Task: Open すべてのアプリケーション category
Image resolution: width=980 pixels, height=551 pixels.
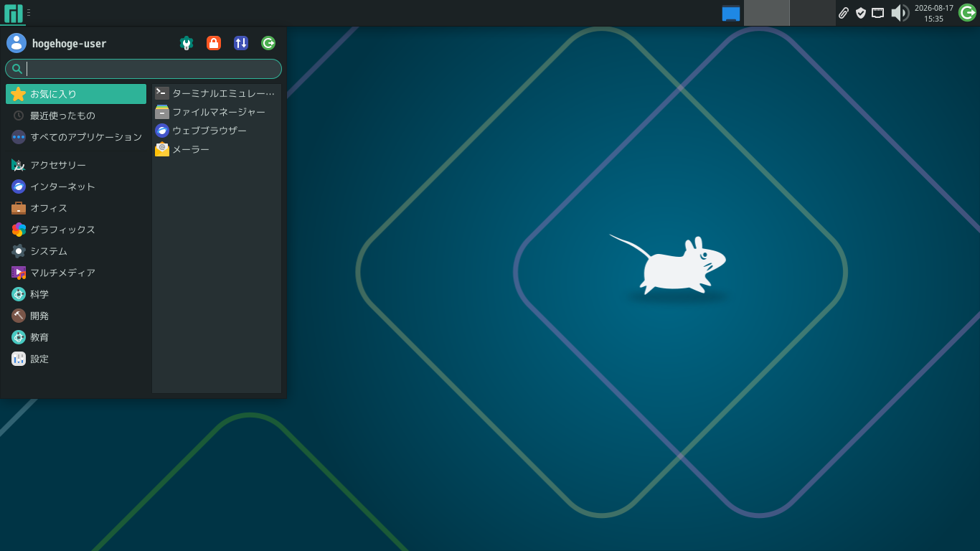Action: click(76, 137)
